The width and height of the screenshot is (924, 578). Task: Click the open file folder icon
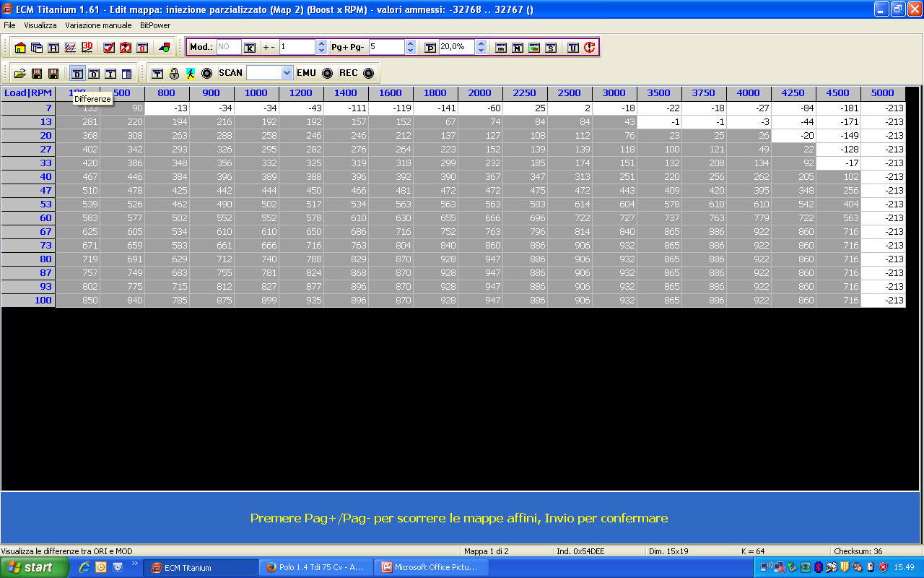19,74
